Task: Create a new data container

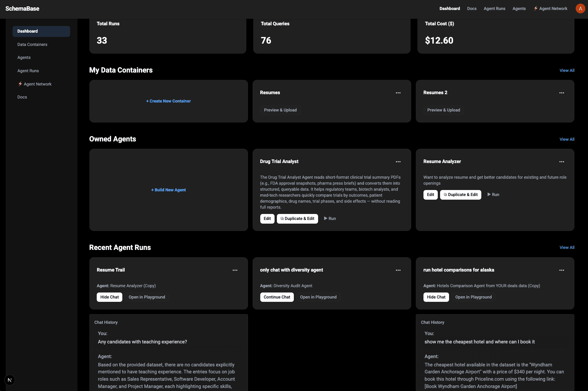Action: coord(168,101)
